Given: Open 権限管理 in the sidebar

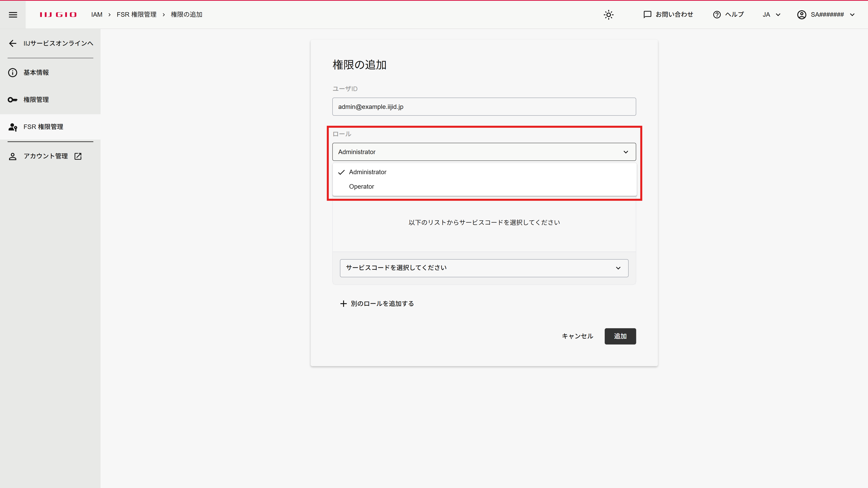Looking at the screenshot, I should click(50, 100).
